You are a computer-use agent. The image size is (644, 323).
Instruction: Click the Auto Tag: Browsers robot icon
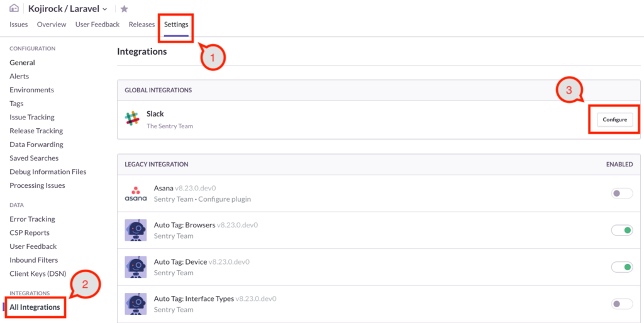click(x=136, y=230)
